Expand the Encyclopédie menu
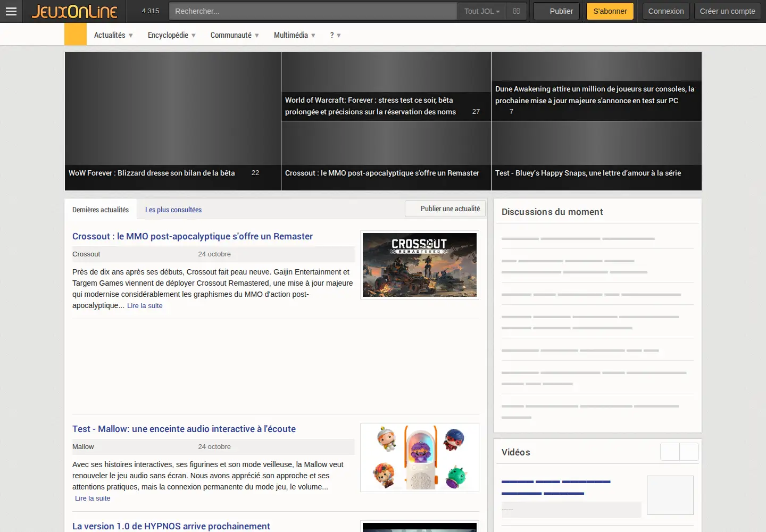This screenshot has height=532, width=766. point(172,35)
